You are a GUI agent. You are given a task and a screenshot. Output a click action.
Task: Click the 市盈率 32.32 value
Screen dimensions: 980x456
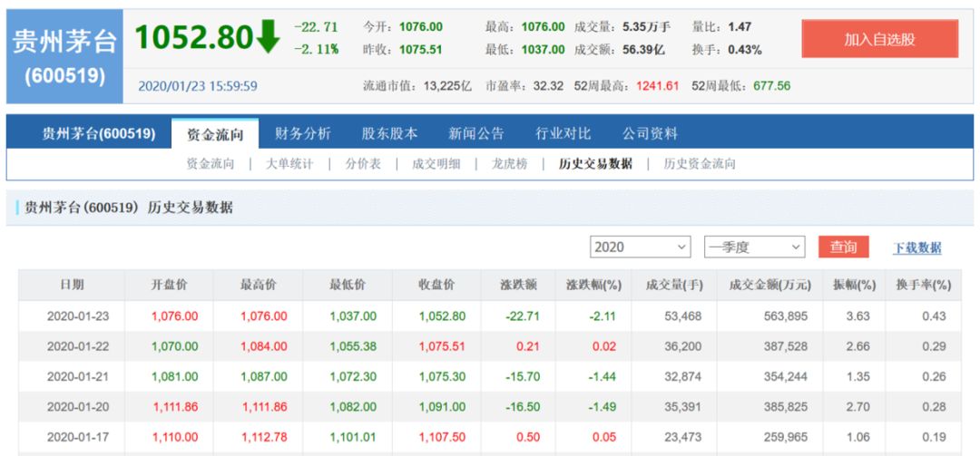(548, 86)
